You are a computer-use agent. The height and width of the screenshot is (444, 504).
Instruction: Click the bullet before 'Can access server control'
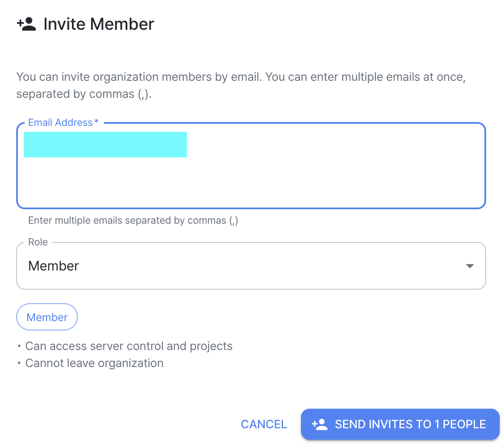(19, 346)
